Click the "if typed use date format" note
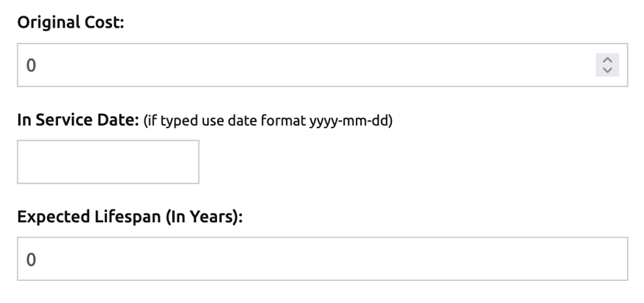Screen dimensions: 644x303 235,121
